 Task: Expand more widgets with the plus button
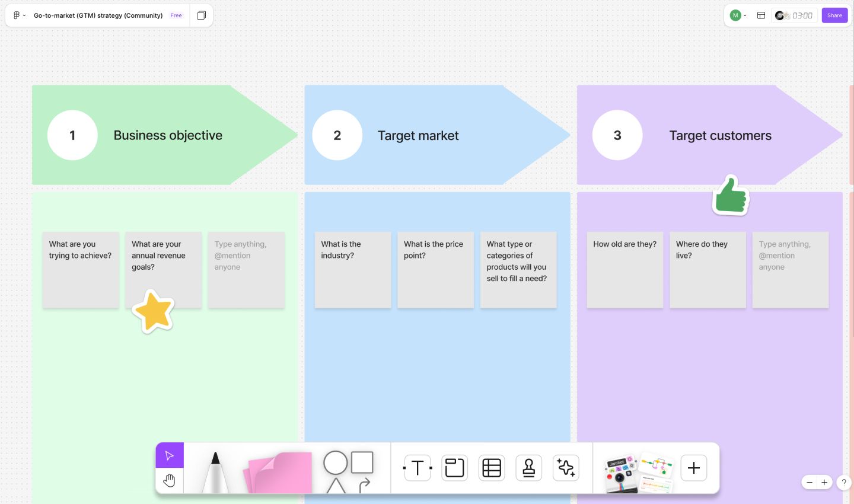tap(693, 468)
